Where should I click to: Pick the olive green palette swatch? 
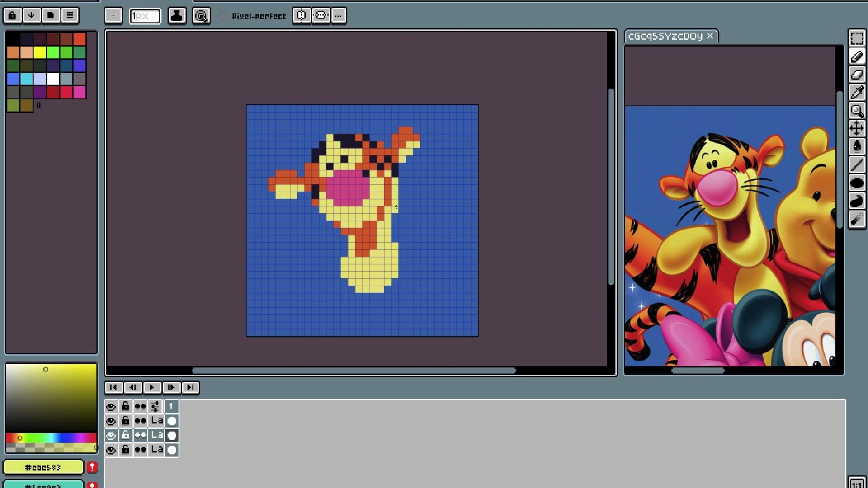tap(13, 105)
